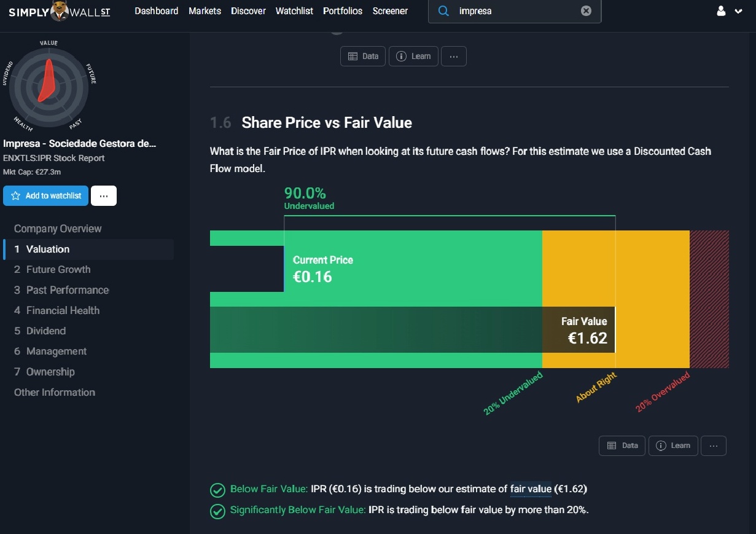
Task: Expand the account dropdown chevron
Action: (738, 11)
